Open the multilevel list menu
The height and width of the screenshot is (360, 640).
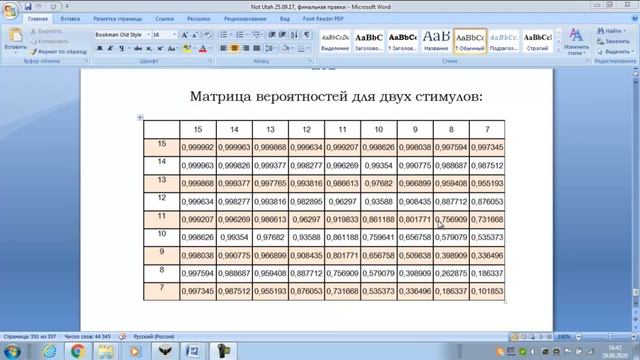(x=256, y=35)
